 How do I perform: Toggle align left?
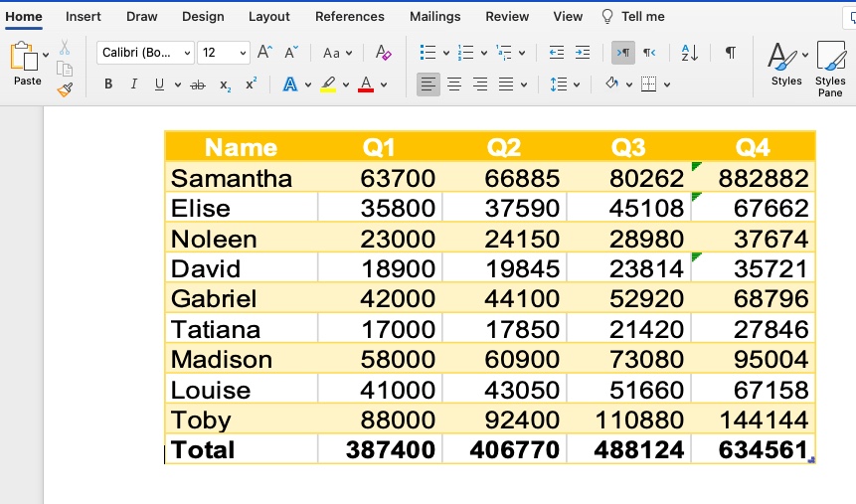pyautogui.click(x=428, y=84)
